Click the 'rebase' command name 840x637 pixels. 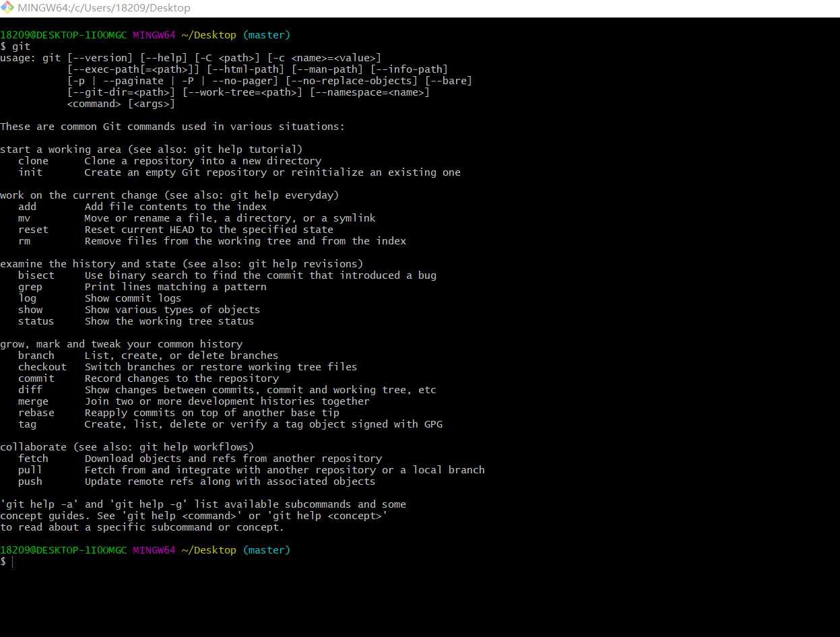click(36, 413)
